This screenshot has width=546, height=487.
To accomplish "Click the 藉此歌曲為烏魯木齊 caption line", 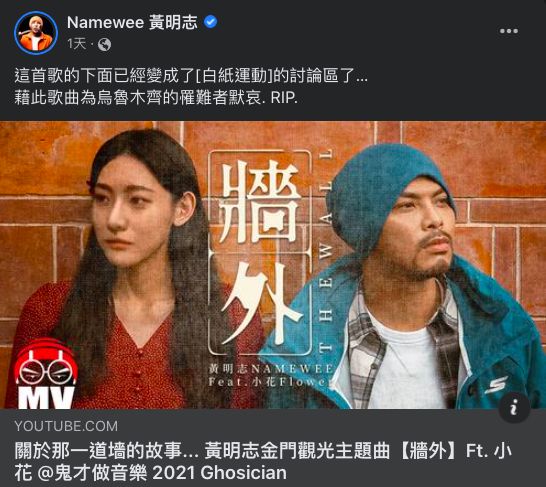I will [156, 98].
